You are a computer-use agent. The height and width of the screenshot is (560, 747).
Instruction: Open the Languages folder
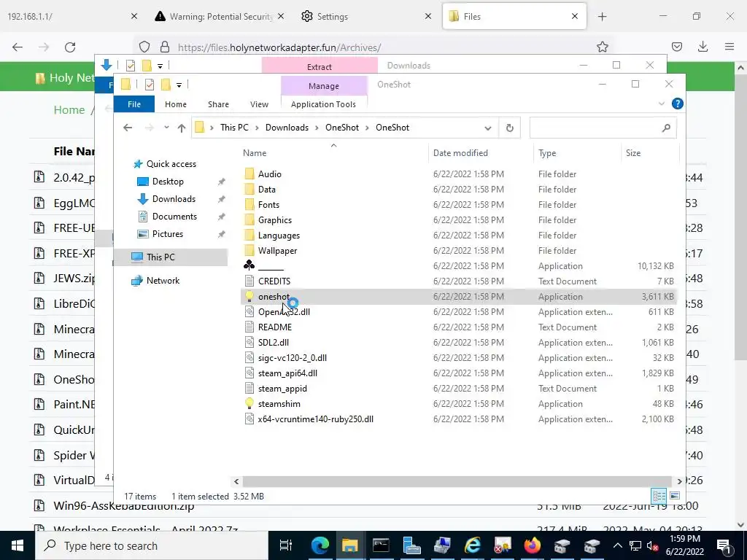(x=279, y=236)
